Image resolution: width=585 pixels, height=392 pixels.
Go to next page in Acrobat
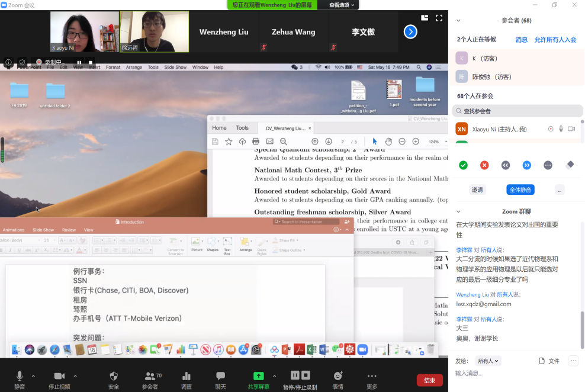click(329, 142)
